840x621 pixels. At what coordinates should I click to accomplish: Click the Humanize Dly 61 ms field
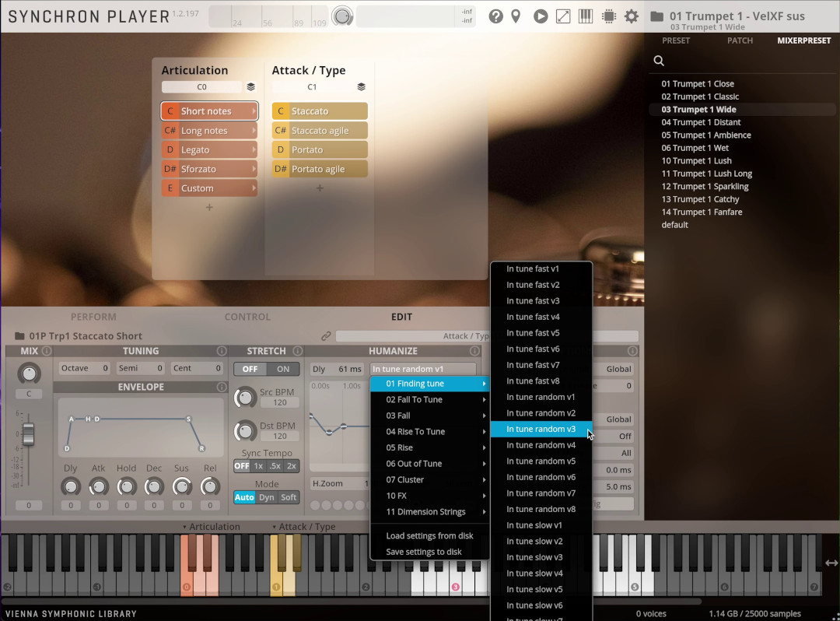pos(337,369)
